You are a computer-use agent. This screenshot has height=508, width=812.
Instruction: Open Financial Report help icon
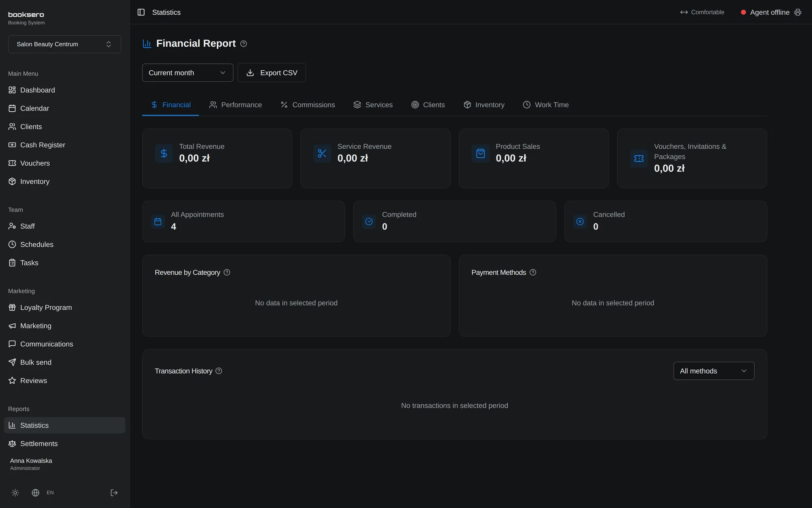[244, 43]
